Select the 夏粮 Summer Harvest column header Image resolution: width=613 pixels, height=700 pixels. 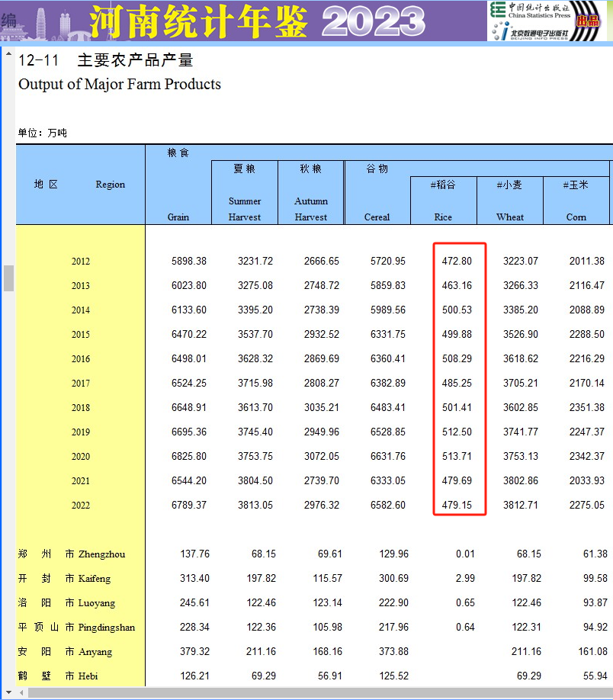[244, 192]
